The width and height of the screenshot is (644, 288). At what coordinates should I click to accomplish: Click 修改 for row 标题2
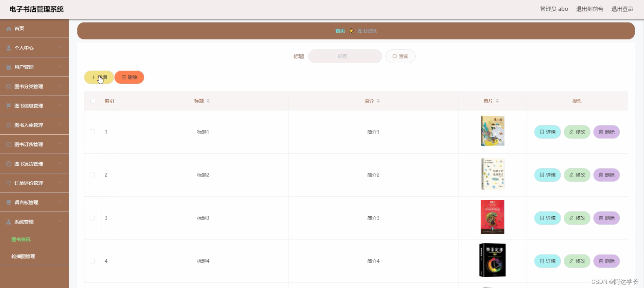point(577,175)
